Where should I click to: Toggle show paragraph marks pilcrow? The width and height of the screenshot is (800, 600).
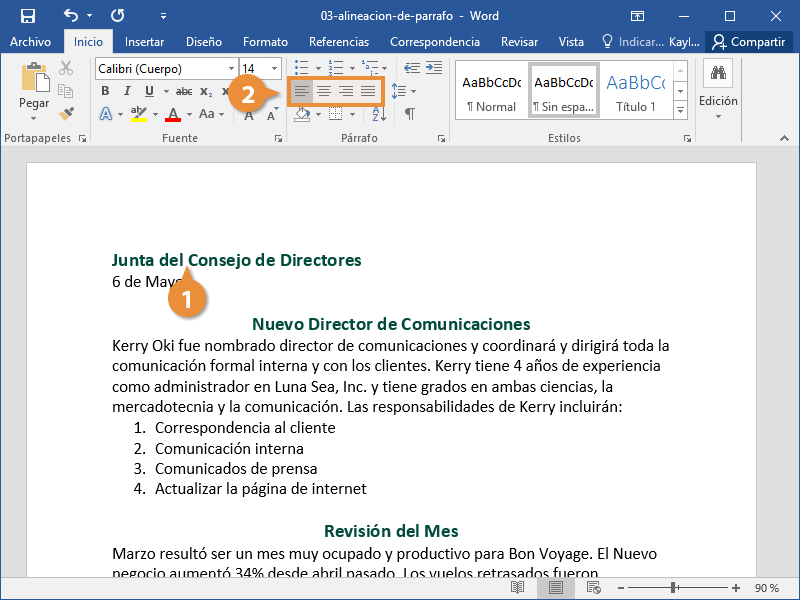point(410,113)
